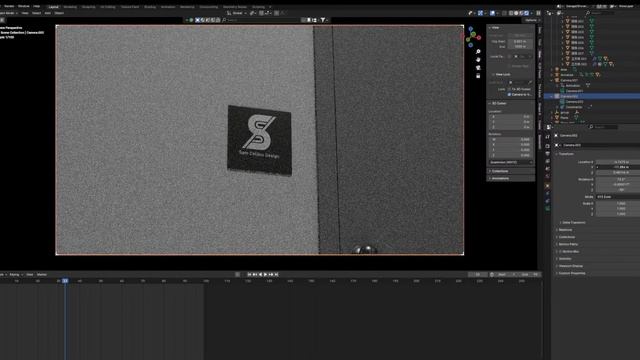Expand the Custom Properties section
Viewport: 640px width, 360px height.
(x=571, y=273)
